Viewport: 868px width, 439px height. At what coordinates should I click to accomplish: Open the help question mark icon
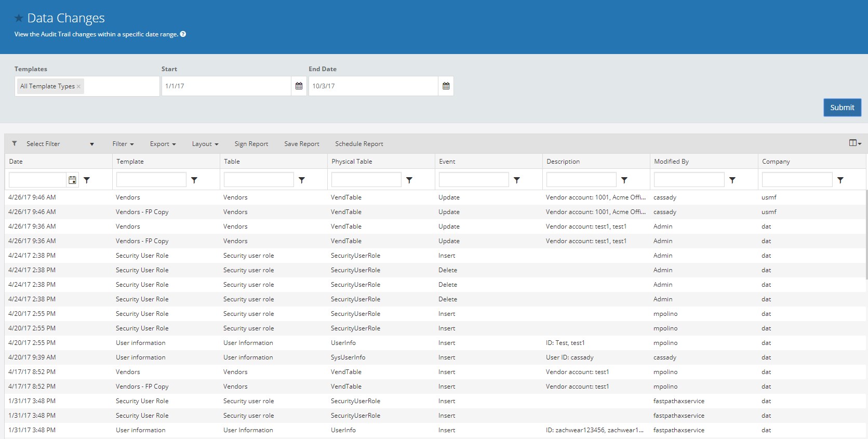pyautogui.click(x=183, y=34)
